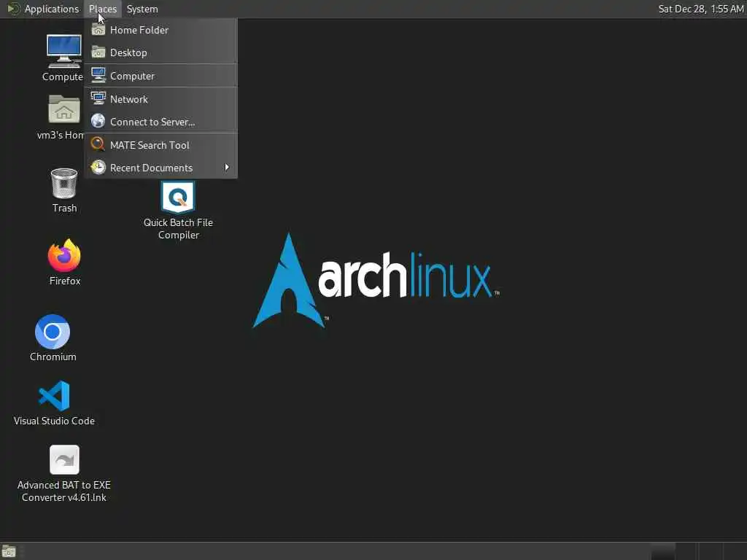Choose MATE Search Tool entry
This screenshot has height=560, width=747.
point(161,145)
